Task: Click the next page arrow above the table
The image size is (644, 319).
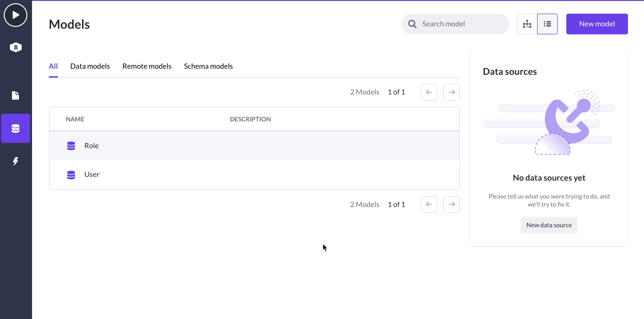Action: coord(451,92)
